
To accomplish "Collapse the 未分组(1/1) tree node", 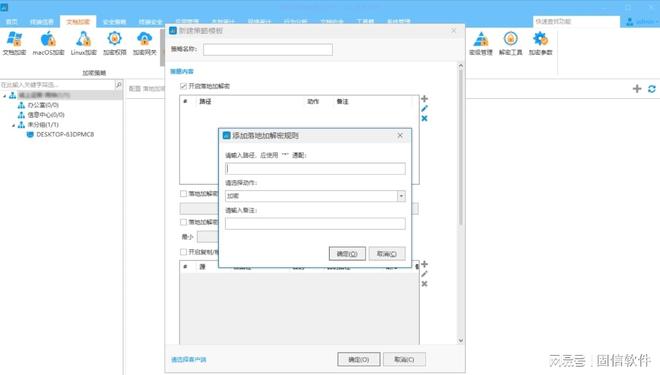I will pyautogui.click(x=13, y=125).
